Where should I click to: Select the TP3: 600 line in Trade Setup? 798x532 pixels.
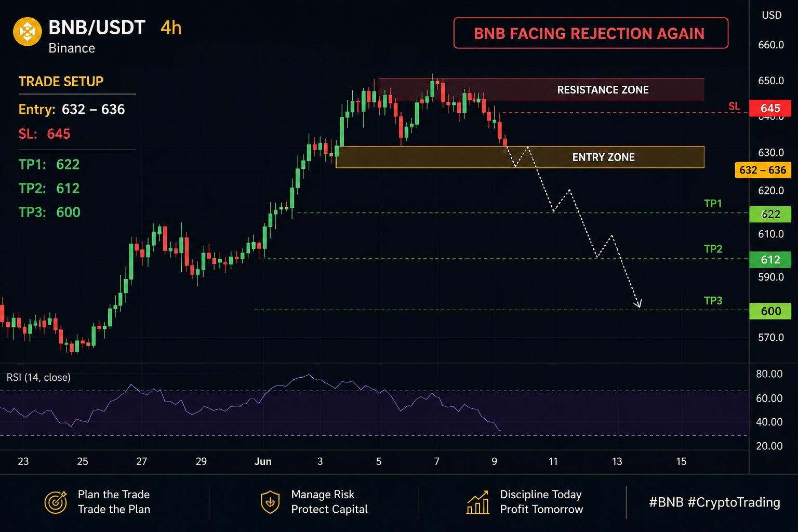[x=49, y=212]
